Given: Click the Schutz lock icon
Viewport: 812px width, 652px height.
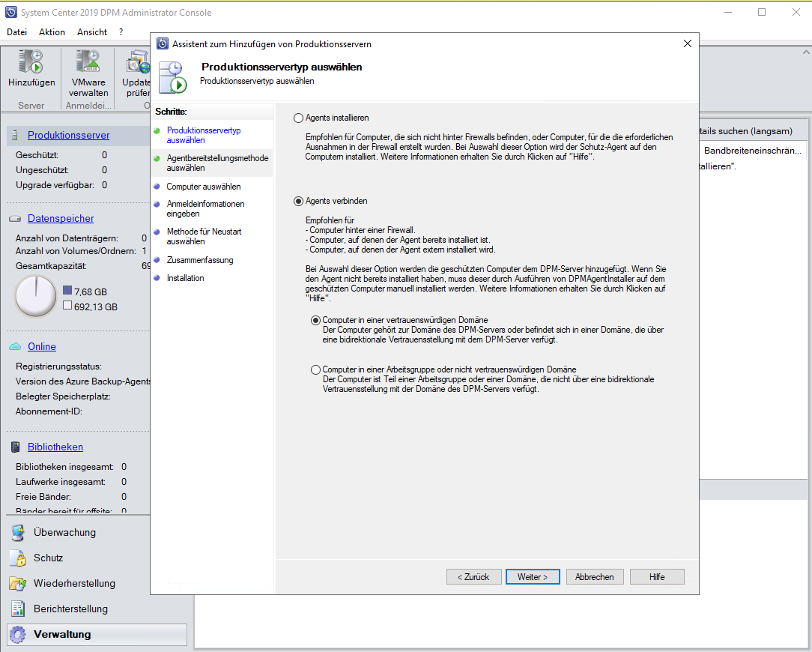Looking at the screenshot, I should point(18,558).
